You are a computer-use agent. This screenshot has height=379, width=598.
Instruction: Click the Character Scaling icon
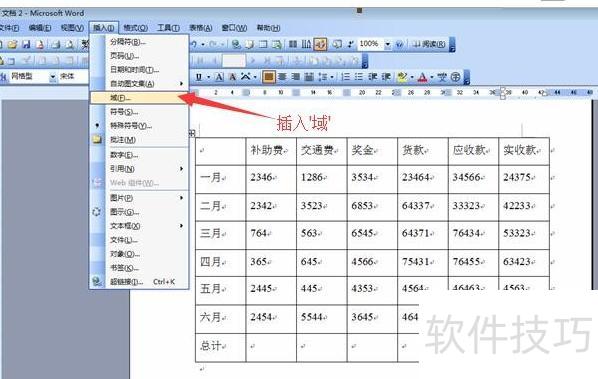click(x=245, y=77)
